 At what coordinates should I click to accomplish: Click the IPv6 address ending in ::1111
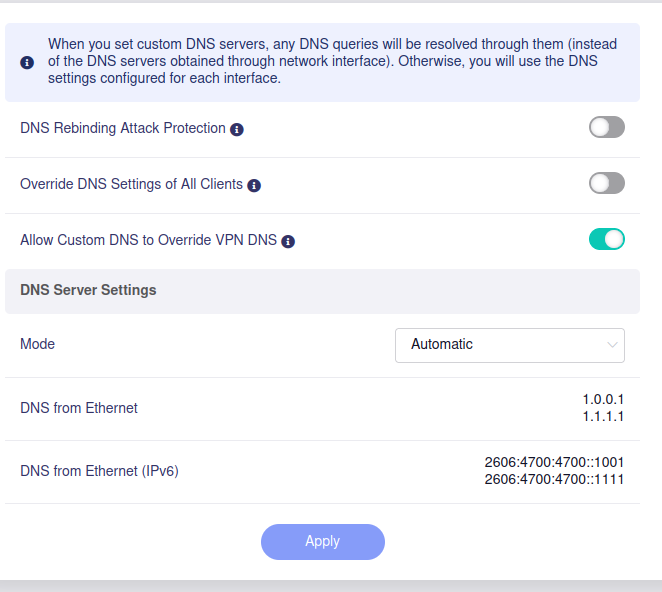[554, 479]
